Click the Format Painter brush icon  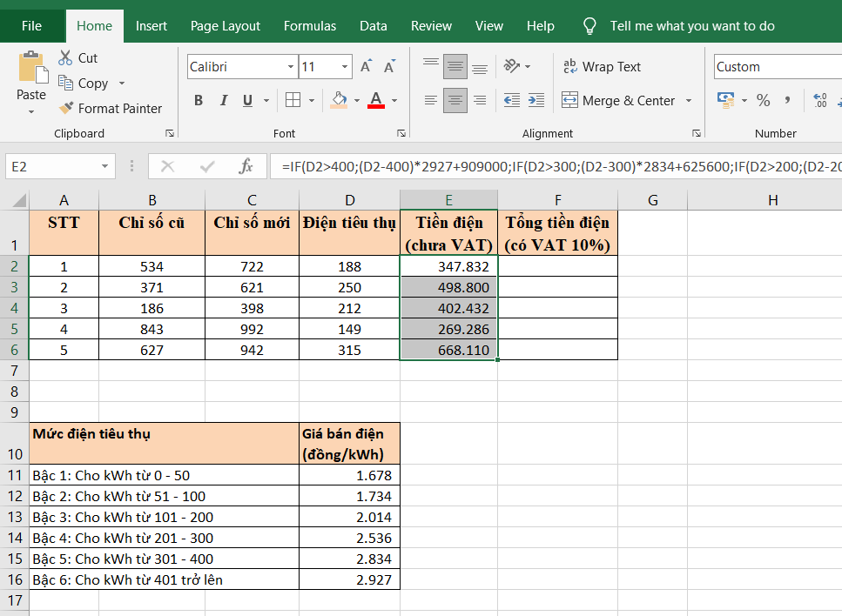coord(66,109)
